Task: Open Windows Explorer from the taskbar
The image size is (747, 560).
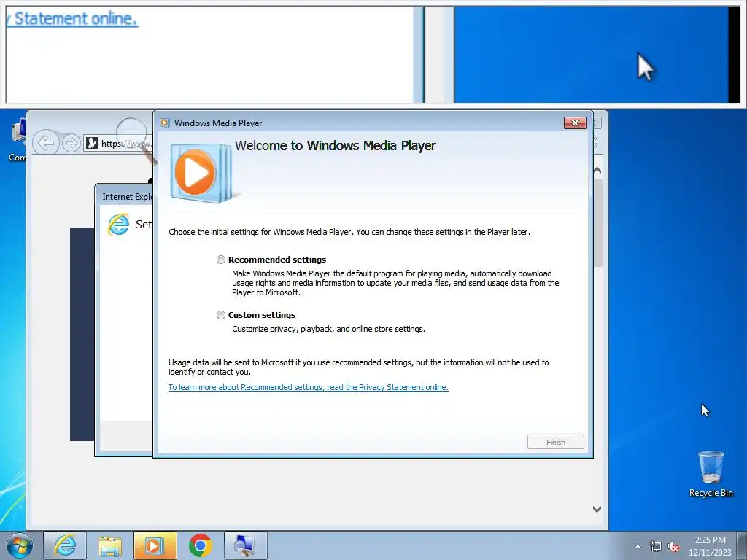Action: (x=110, y=545)
